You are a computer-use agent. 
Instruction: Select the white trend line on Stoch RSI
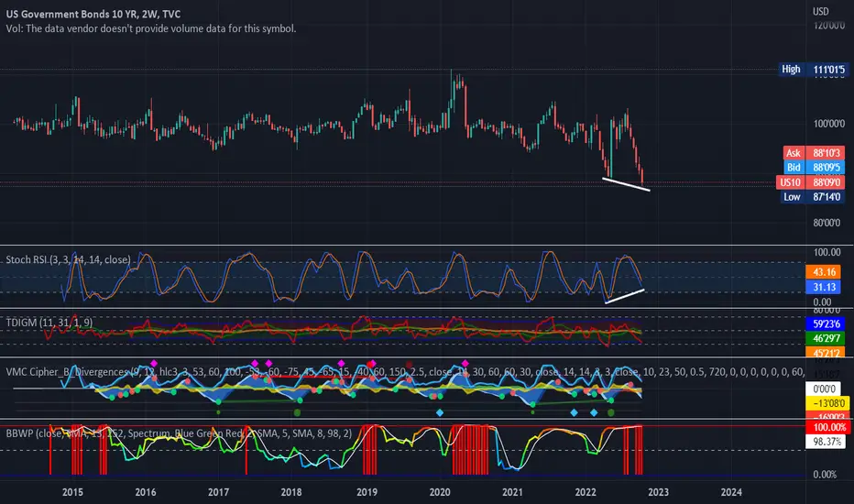[x=625, y=296]
